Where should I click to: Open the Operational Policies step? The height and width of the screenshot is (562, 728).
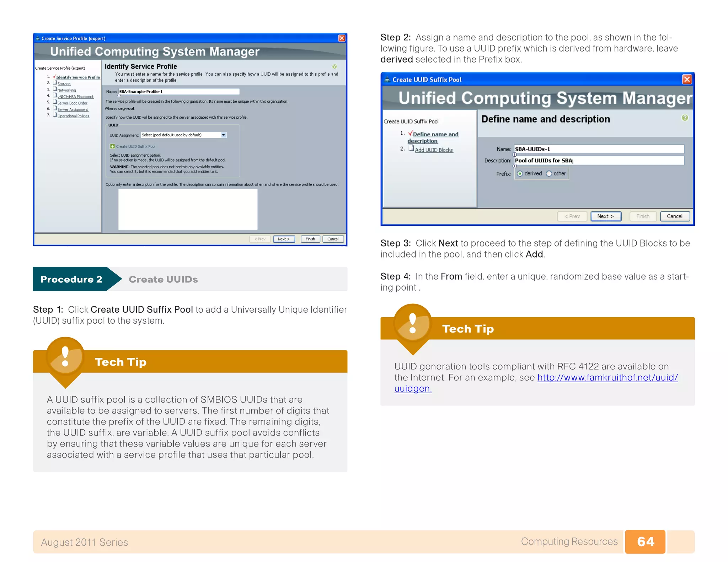click(73, 116)
